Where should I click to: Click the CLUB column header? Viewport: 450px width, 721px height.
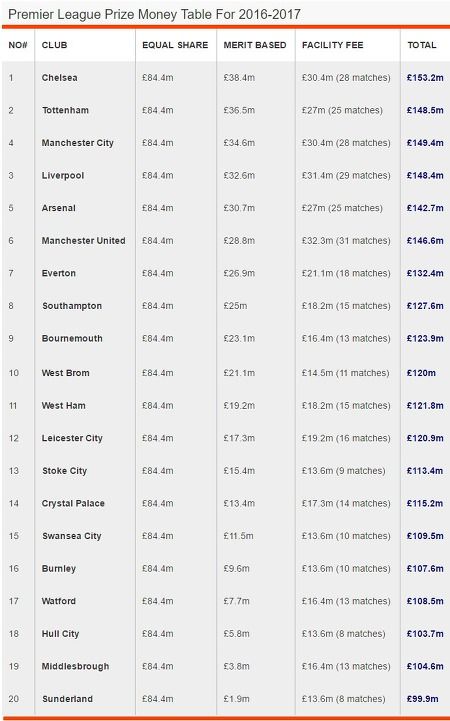(54, 45)
